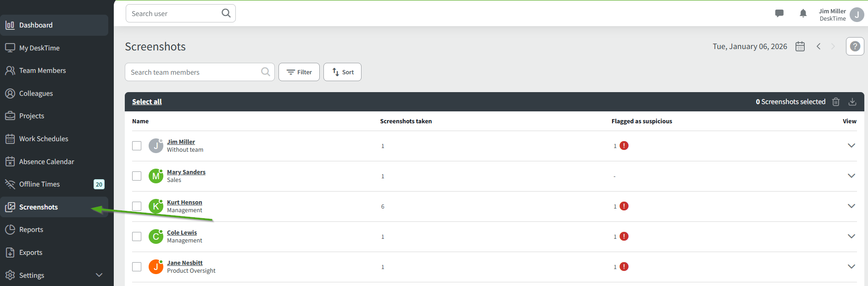Image resolution: width=868 pixels, height=286 pixels.
Task: Click the red suspicious flag for Kurt Henson
Action: point(624,206)
